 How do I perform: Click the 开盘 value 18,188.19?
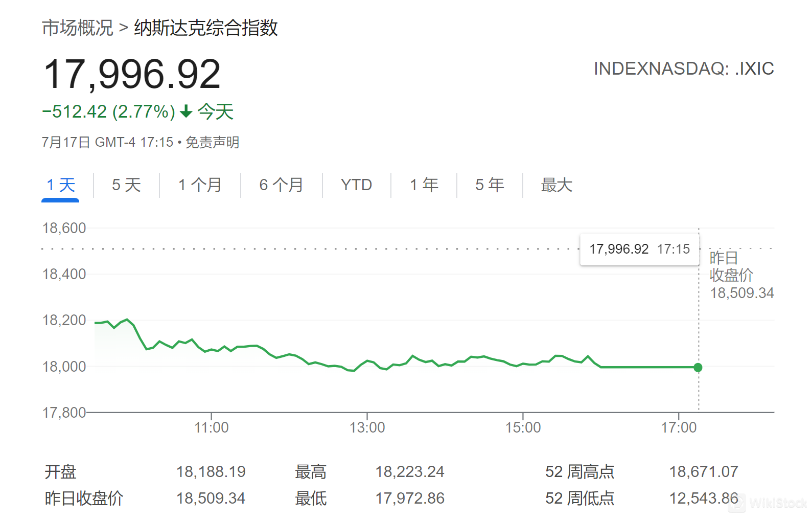[211, 471]
